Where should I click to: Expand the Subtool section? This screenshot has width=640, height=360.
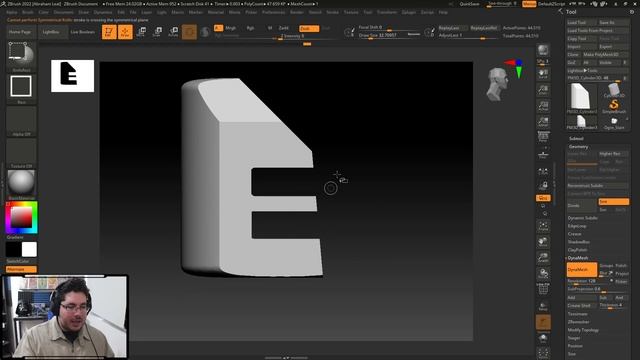[576, 138]
